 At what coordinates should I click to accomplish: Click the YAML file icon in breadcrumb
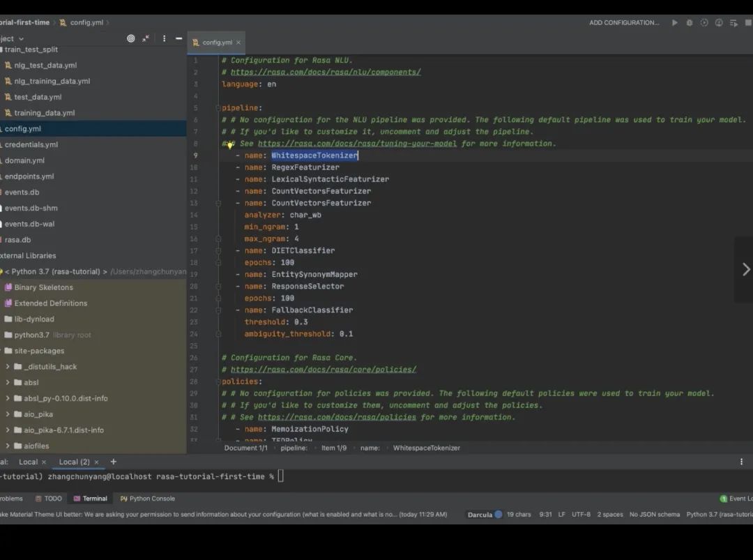(x=63, y=22)
